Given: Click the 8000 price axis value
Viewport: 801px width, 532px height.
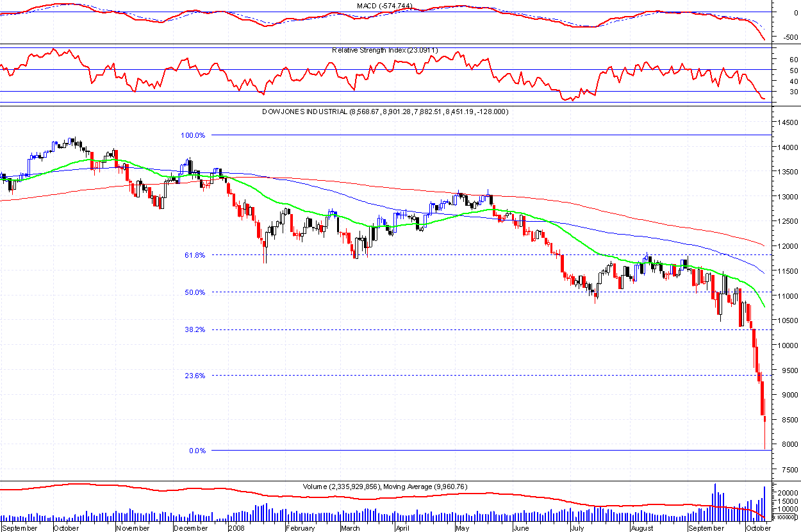Looking at the screenshot, I should (x=788, y=445).
